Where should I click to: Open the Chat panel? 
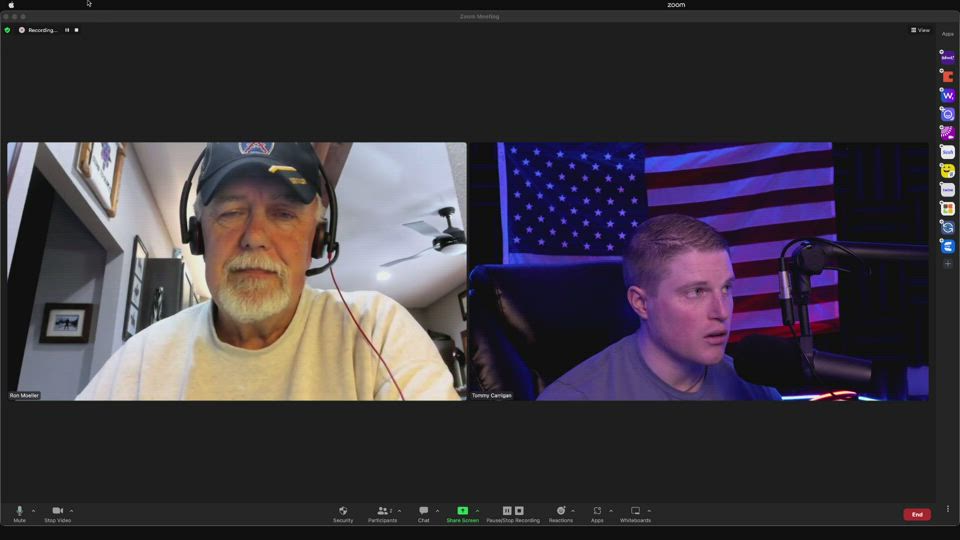point(424,512)
